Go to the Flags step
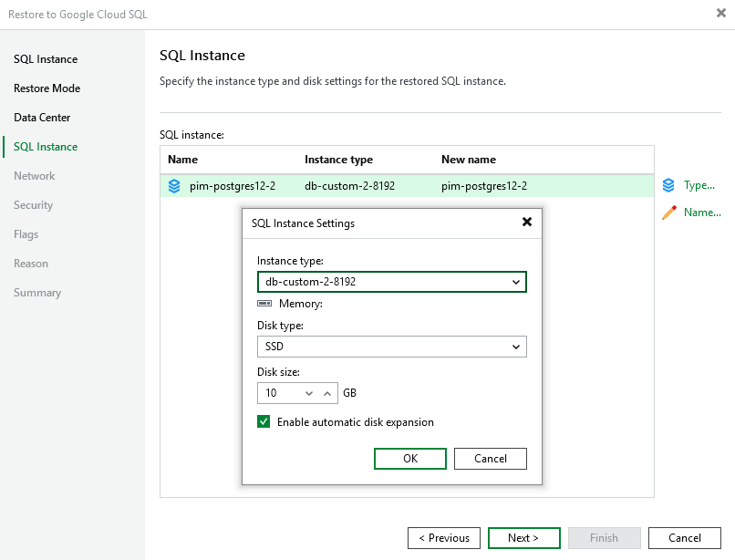 (26, 234)
